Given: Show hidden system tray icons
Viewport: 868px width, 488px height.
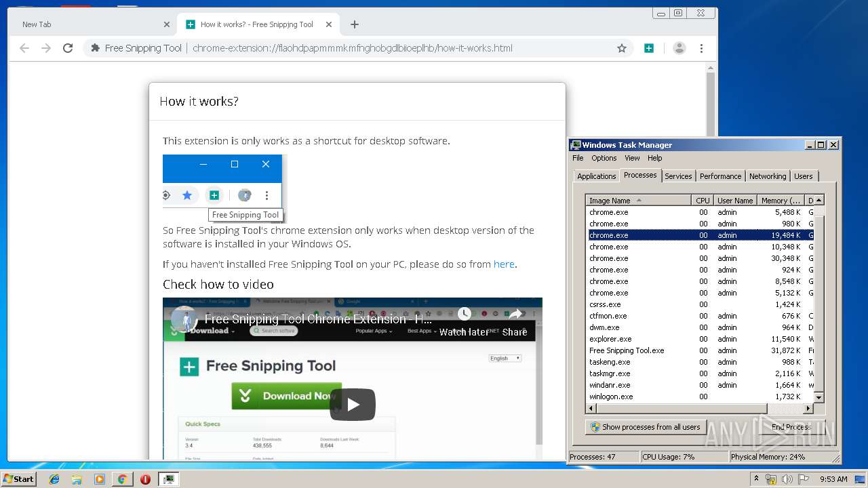Looking at the screenshot, I should pos(757,479).
